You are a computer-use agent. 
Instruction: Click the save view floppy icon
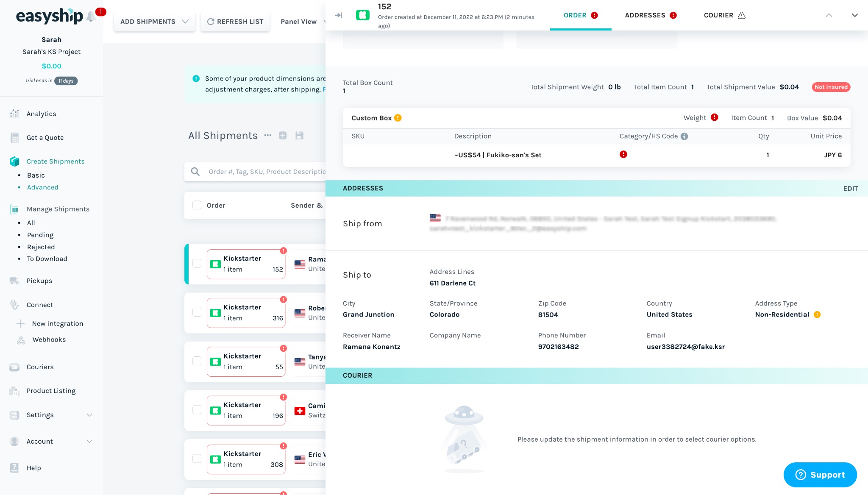click(x=299, y=136)
